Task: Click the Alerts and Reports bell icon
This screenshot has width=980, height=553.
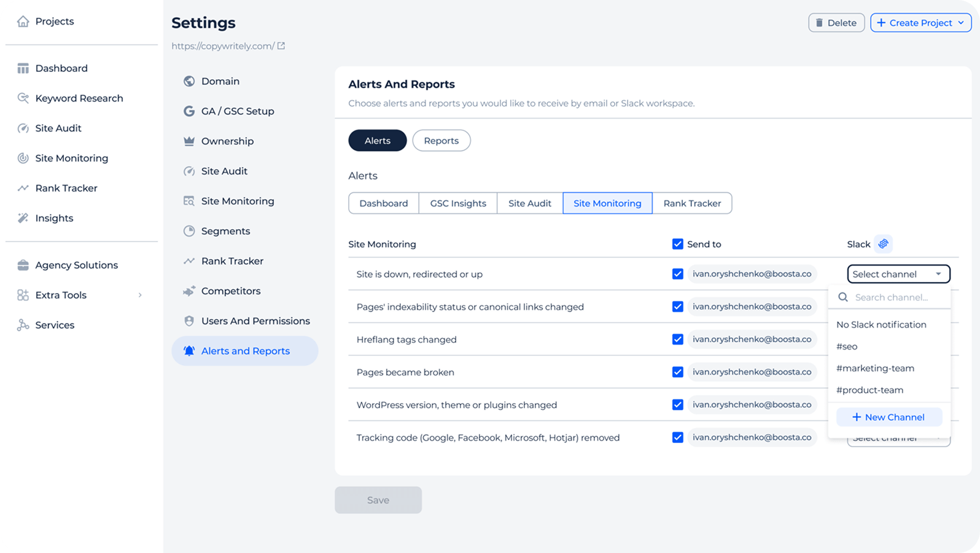Action: click(189, 351)
